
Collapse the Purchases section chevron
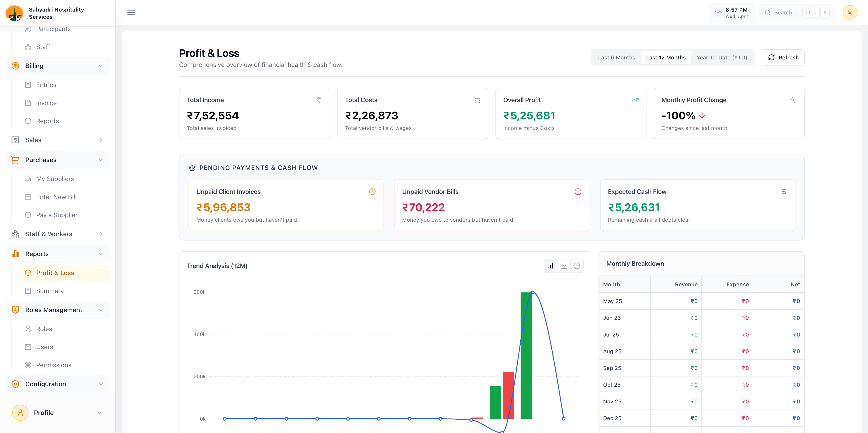click(x=101, y=160)
